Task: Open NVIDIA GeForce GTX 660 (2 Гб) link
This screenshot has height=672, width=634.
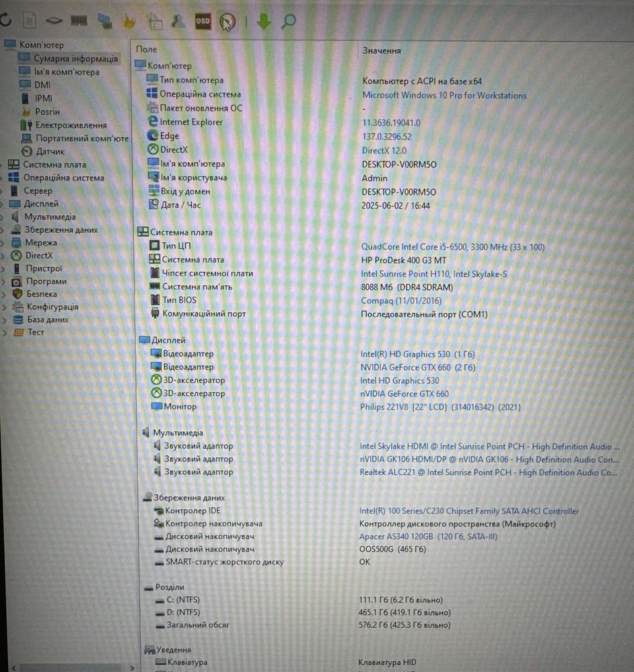Action: 417,367
